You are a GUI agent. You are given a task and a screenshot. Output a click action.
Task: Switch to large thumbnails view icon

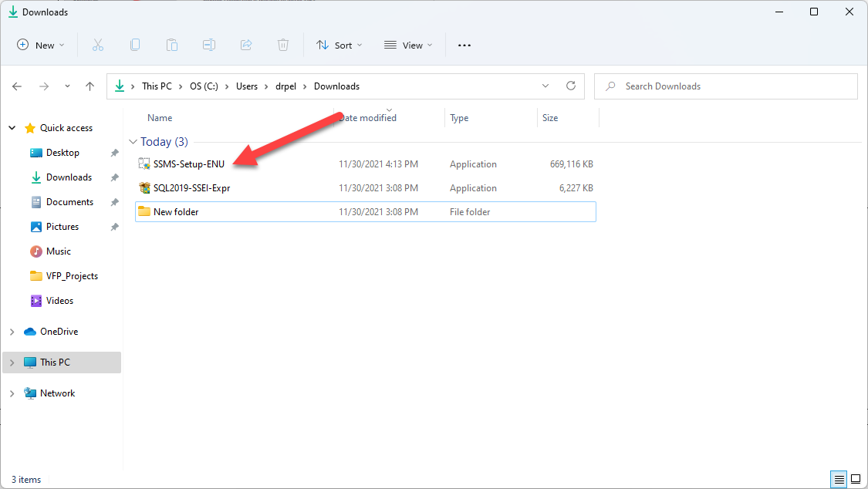[x=856, y=479]
